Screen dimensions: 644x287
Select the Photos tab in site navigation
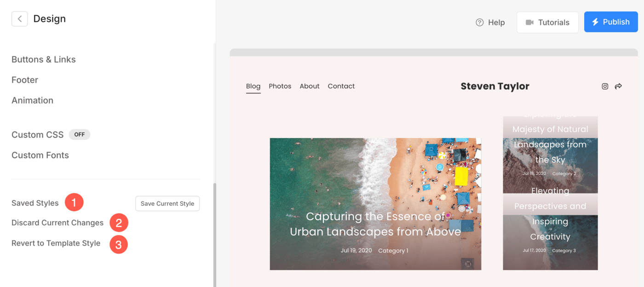coord(280,86)
